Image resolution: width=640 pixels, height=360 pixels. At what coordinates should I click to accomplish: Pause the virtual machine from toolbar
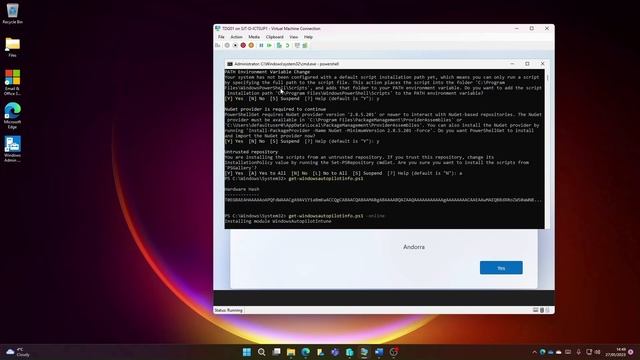point(261,45)
